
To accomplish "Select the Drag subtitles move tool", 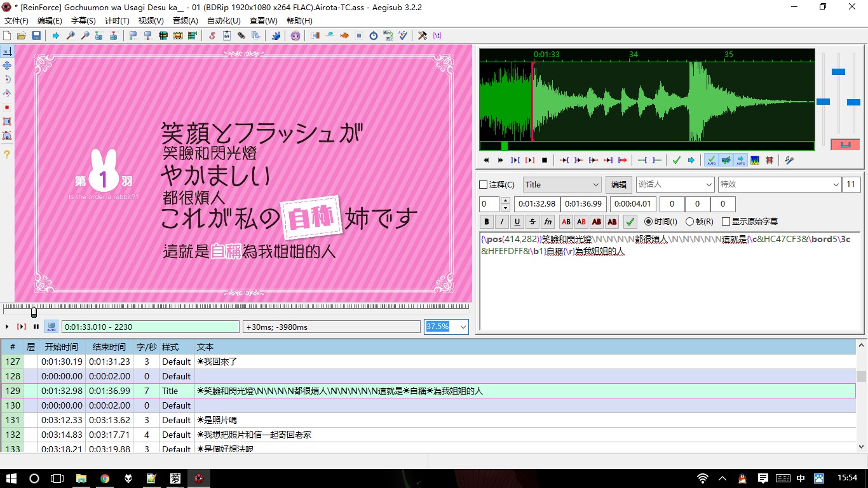I will tap(7, 65).
